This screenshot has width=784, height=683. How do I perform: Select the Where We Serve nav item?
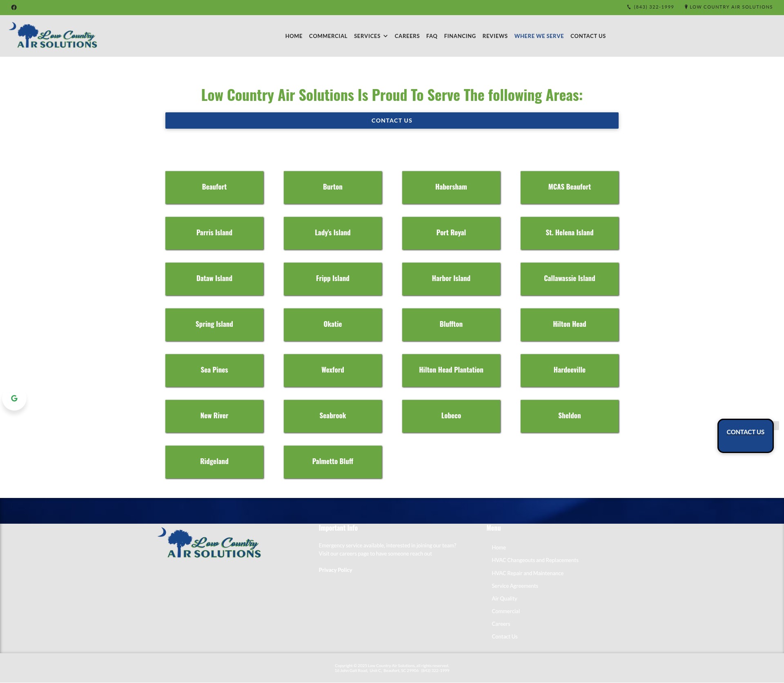click(x=539, y=36)
